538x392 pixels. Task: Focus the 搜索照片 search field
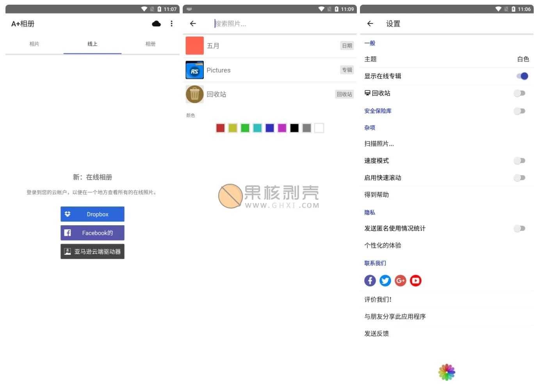(x=283, y=24)
